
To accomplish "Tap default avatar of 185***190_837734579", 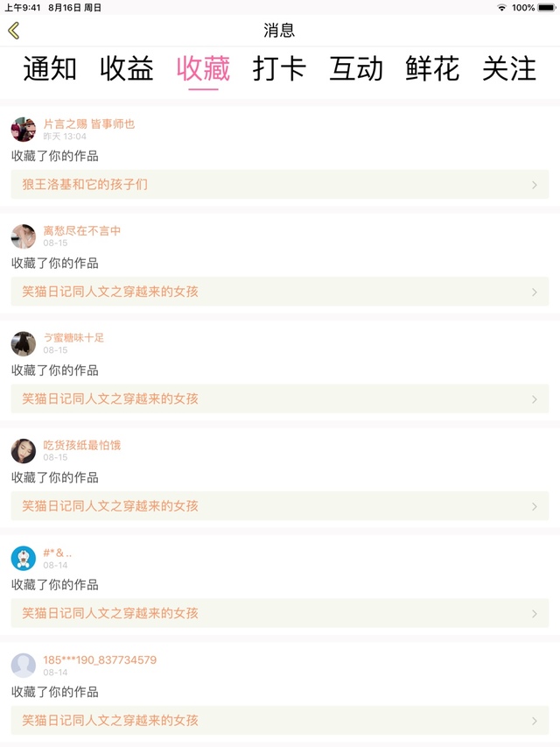I will point(24,666).
